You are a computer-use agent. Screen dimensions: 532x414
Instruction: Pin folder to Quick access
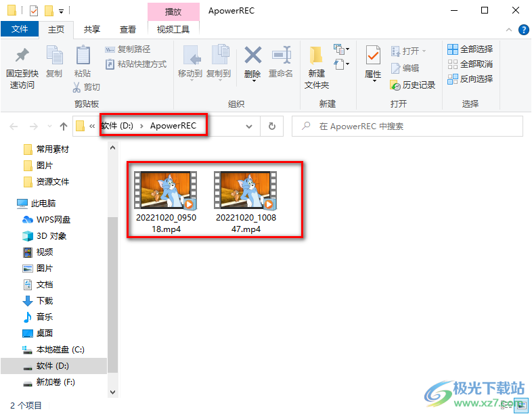coord(22,68)
